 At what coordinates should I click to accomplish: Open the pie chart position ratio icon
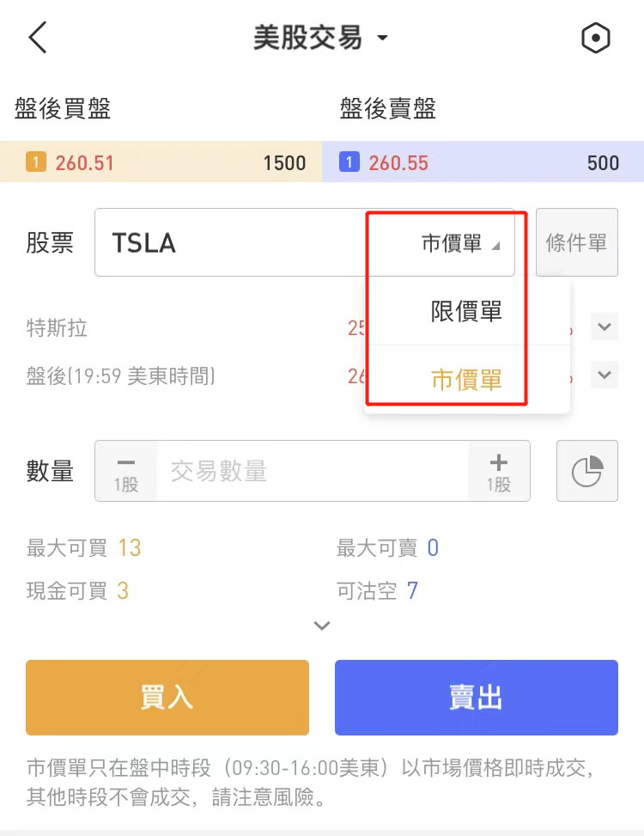click(x=587, y=471)
